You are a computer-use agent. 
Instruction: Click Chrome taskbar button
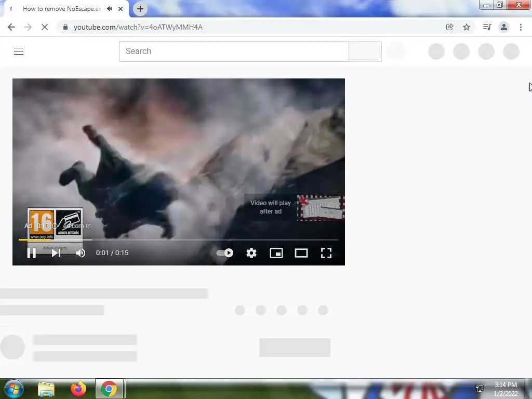pos(109,389)
